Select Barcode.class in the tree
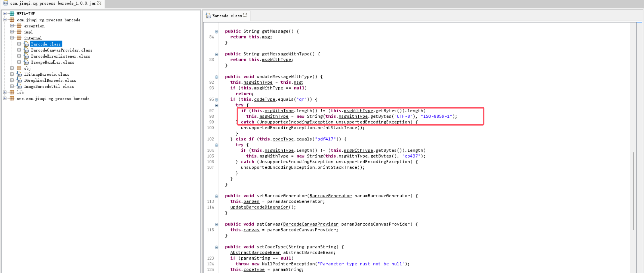644x273 pixels. pos(46,44)
